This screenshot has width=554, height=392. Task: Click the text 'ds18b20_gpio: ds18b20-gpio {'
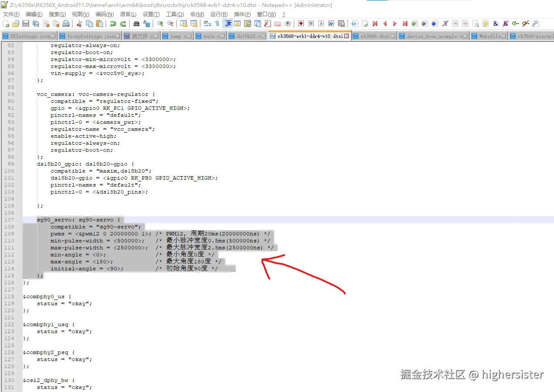(x=86, y=164)
